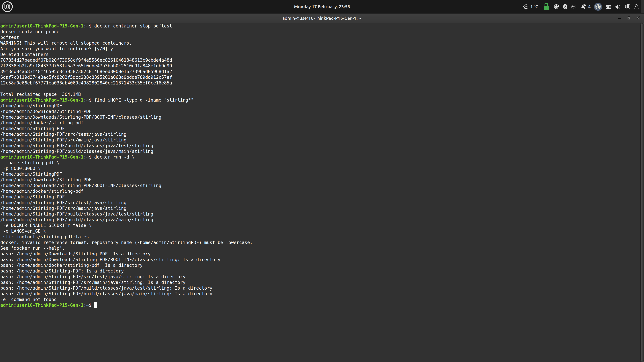The height and width of the screenshot is (362, 644).
Task: Click 'Are you sure you want to continue?' line
Action: tap(57, 49)
